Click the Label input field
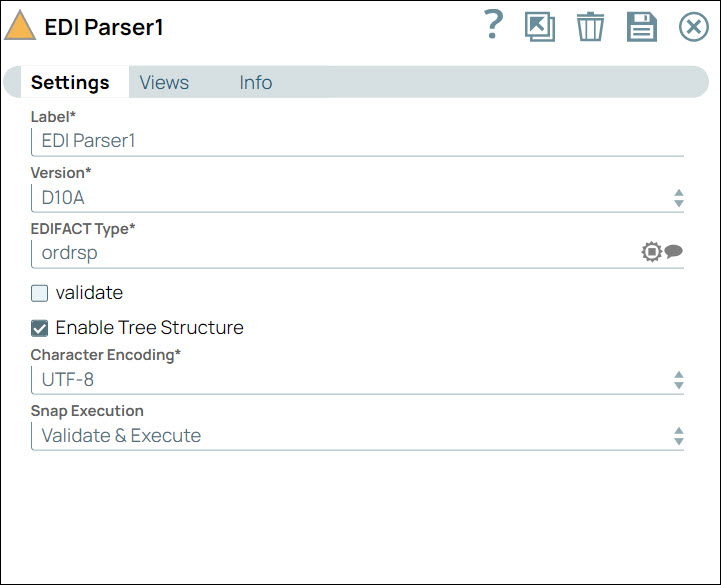The height and width of the screenshot is (585, 721). (350, 141)
